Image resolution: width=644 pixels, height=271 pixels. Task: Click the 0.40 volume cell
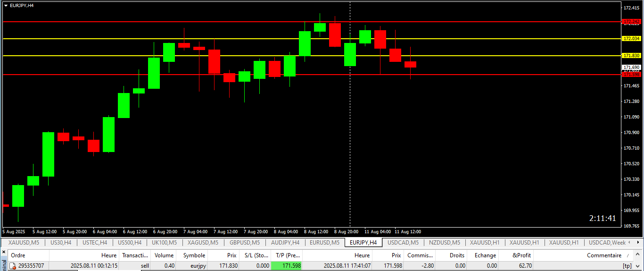tap(169, 266)
